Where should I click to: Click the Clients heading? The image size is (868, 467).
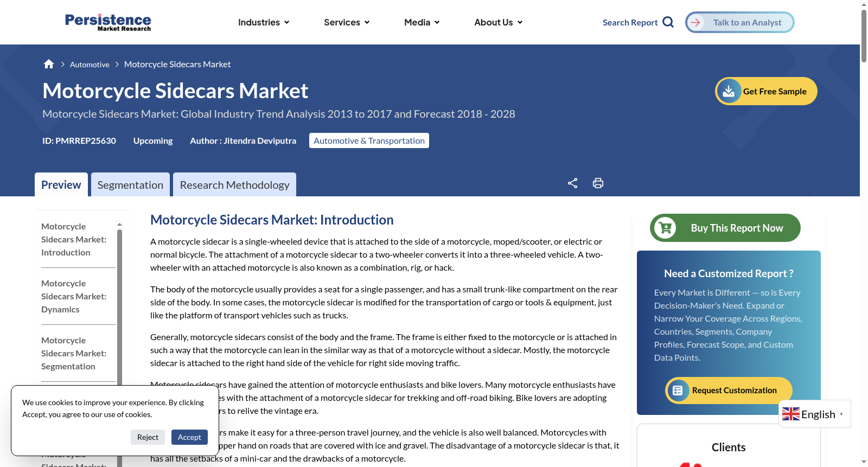click(x=729, y=447)
